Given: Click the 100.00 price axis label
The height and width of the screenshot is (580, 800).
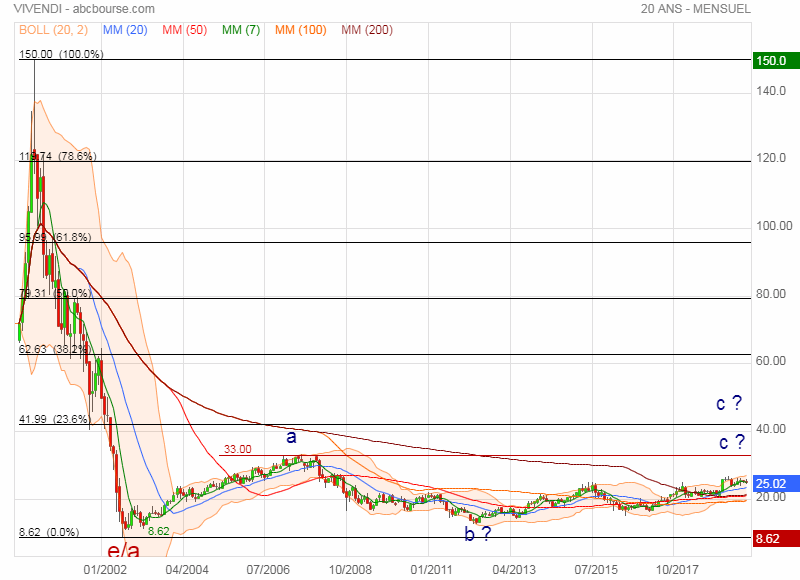Looking at the screenshot, I should point(774,226).
